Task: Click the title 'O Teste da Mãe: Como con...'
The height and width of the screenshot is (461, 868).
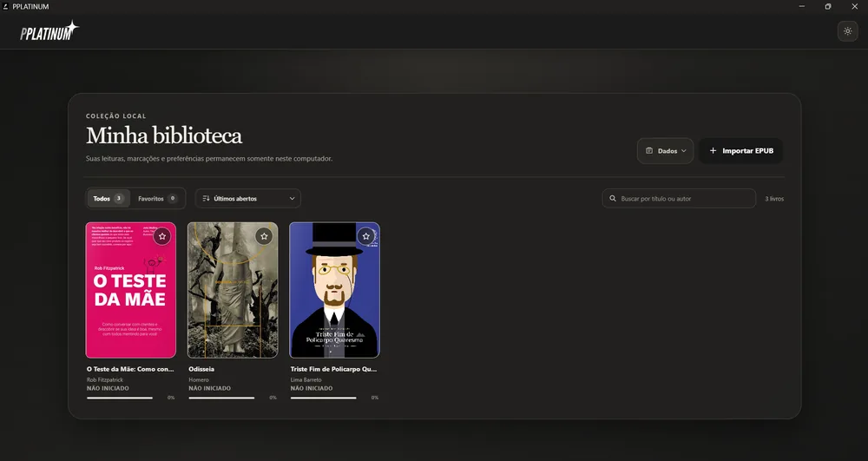Action: coord(130,369)
